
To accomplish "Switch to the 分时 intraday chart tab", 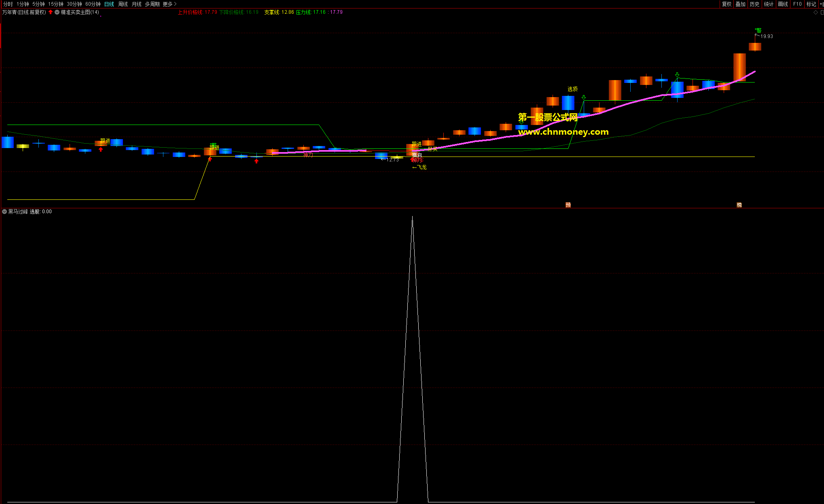I will point(8,4).
